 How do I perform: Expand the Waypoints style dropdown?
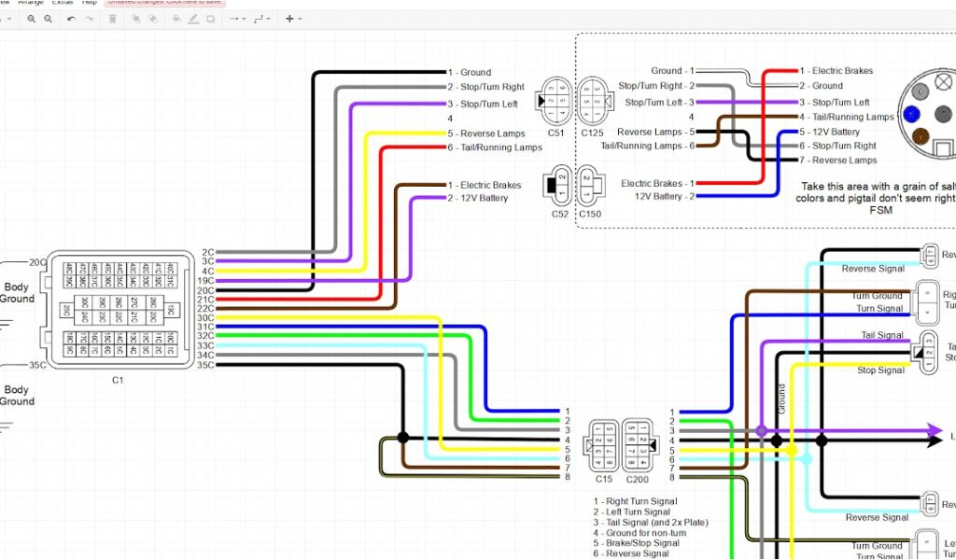262,19
